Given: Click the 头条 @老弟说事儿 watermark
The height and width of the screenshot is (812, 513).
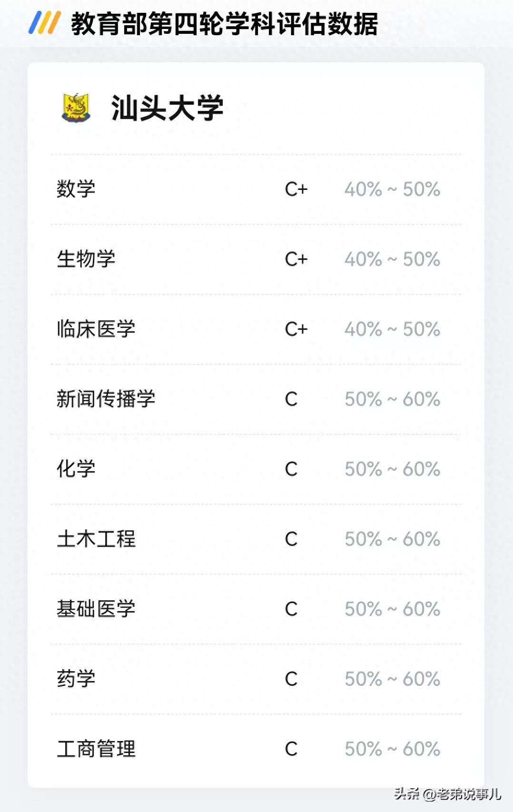Looking at the screenshot, I should [447, 794].
